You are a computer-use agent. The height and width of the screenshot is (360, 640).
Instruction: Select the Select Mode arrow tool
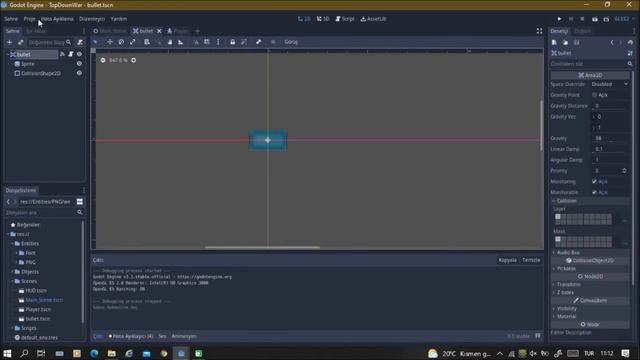[96, 42]
